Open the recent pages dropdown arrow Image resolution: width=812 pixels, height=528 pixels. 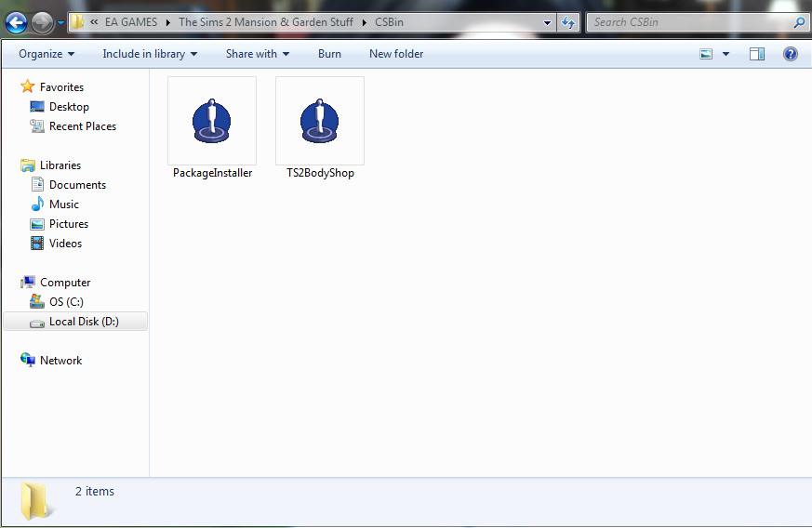60,23
